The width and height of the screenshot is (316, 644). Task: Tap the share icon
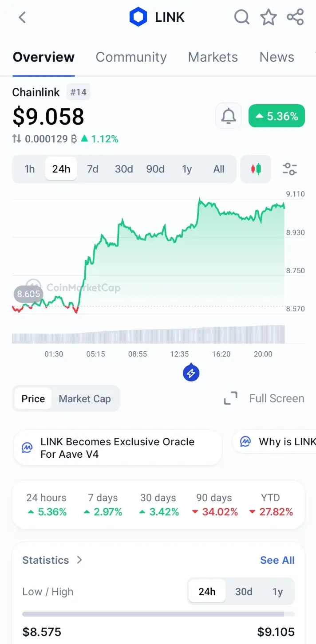click(295, 18)
